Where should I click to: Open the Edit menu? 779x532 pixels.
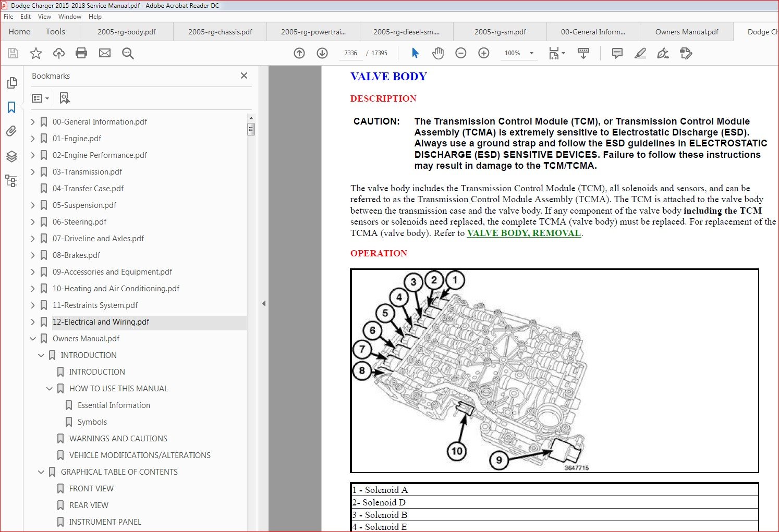(x=26, y=17)
